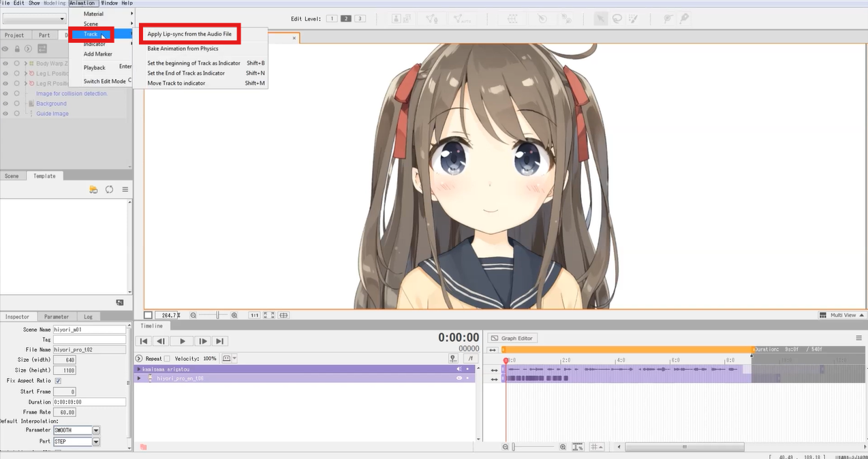Viewport: 868px width, 459px height.
Task: Hide the Guide Image layer
Action: point(5,114)
